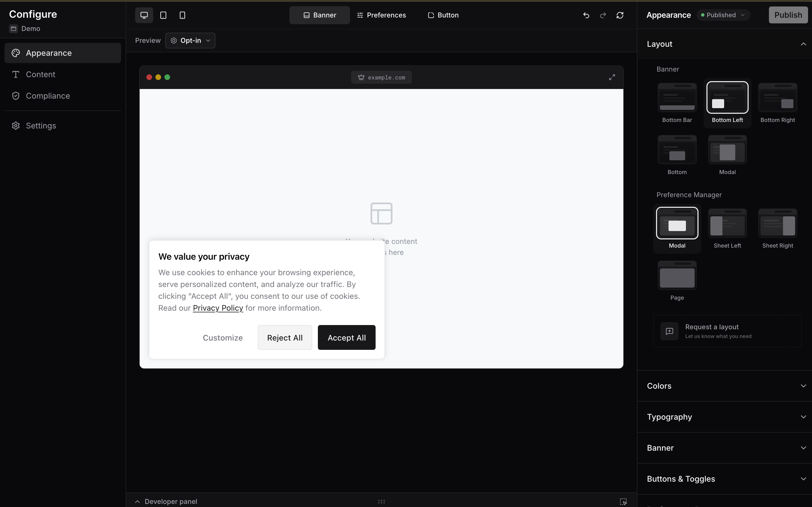Image resolution: width=812 pixels, height=507 pixels.
Task: Click element inspector icon in developer panel
Action: point(623,501)
